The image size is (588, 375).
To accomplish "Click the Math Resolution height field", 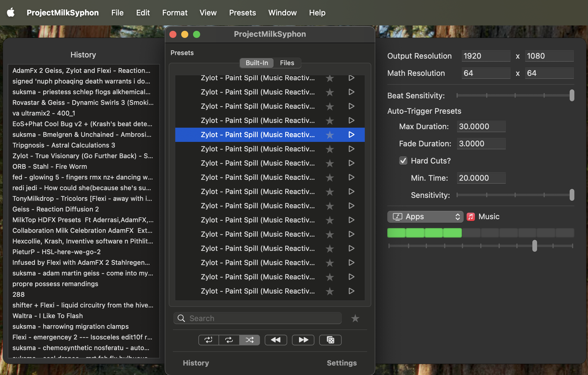I will (549, 73).
